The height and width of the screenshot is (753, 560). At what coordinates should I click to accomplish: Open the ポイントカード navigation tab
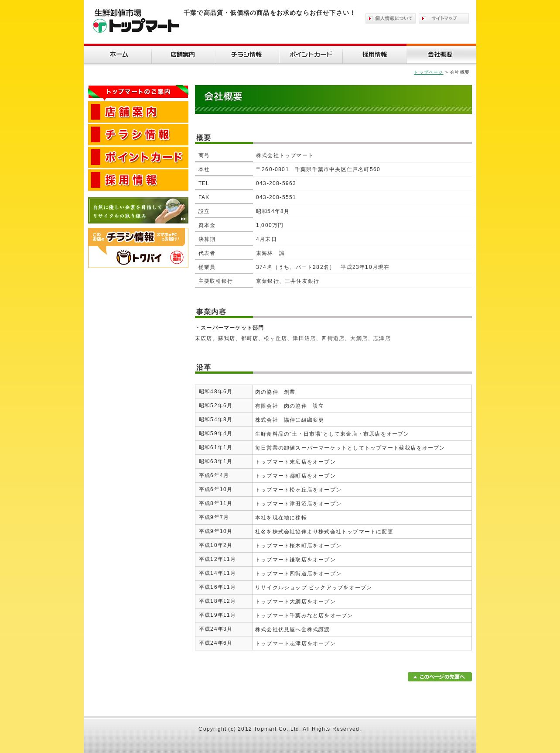311,55
